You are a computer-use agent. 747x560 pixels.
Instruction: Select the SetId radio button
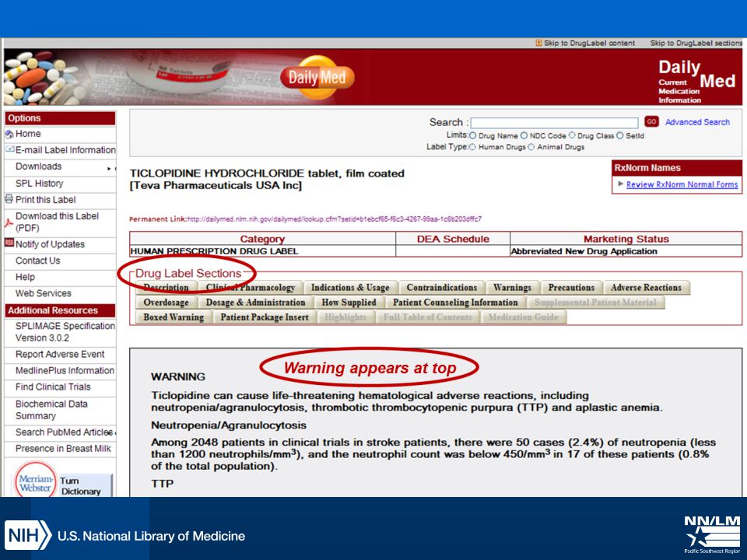tap(620, 135)
